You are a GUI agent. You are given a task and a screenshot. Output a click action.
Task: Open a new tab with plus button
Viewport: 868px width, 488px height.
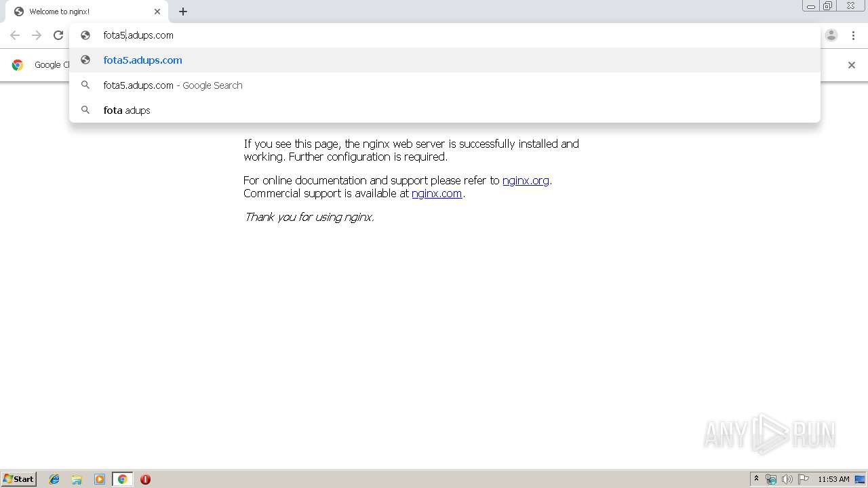tap(183, 12)
